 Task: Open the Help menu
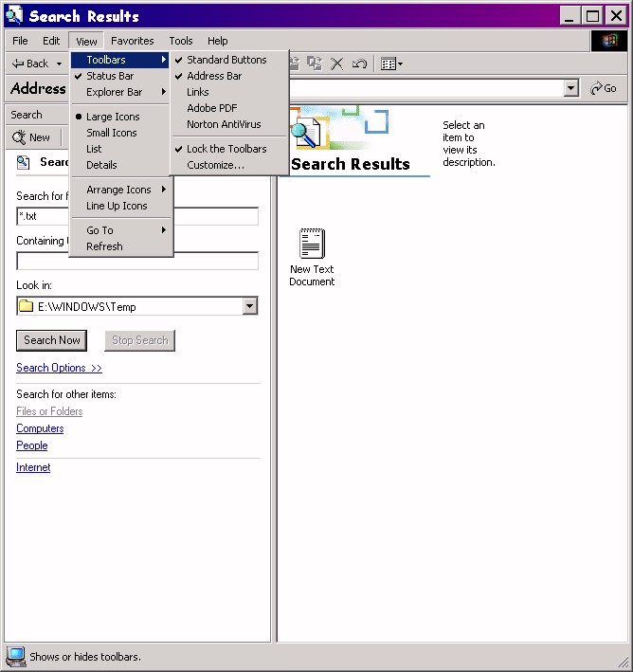click(x=218, y=41)
